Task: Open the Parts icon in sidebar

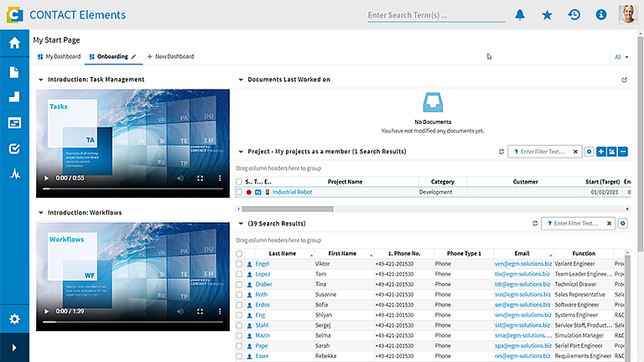Action: (14, 97)
